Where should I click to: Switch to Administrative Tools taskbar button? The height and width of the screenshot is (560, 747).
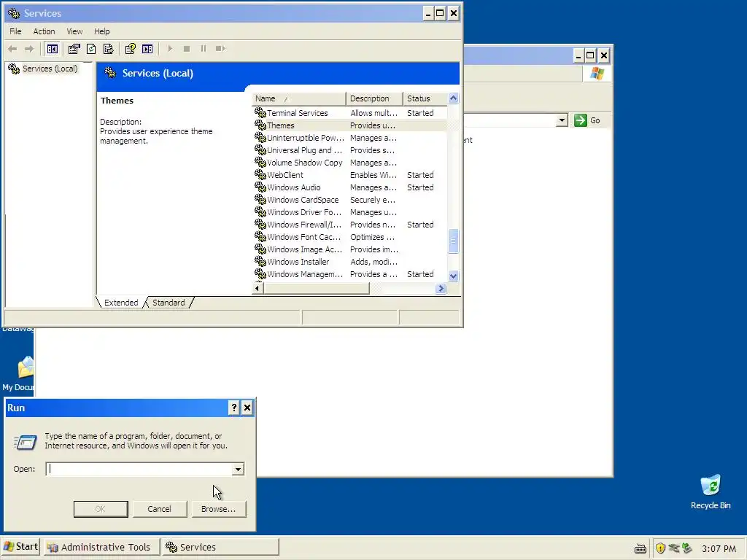click(101, 547)
